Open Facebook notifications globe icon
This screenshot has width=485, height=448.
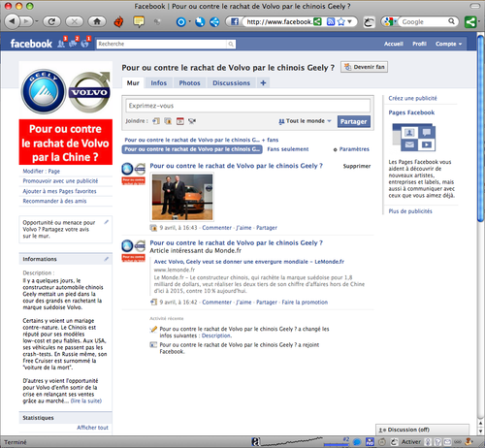tap(84, 44)
